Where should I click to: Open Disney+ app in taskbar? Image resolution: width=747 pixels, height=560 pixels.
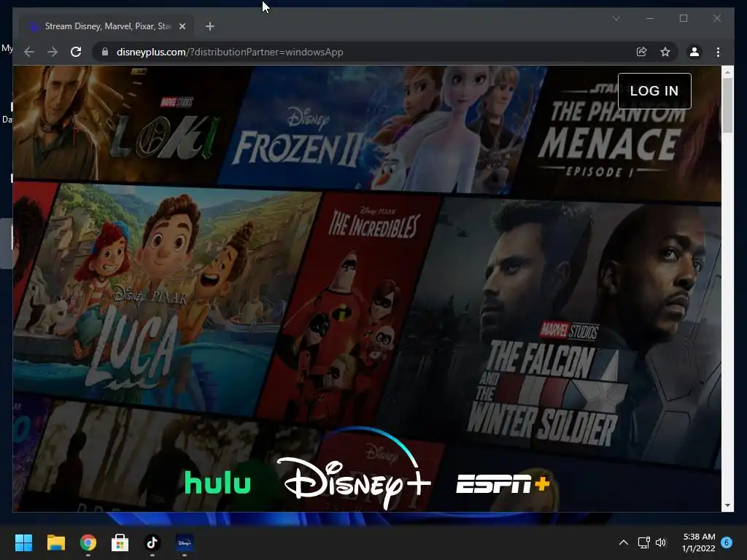click(x=185, y=542)
